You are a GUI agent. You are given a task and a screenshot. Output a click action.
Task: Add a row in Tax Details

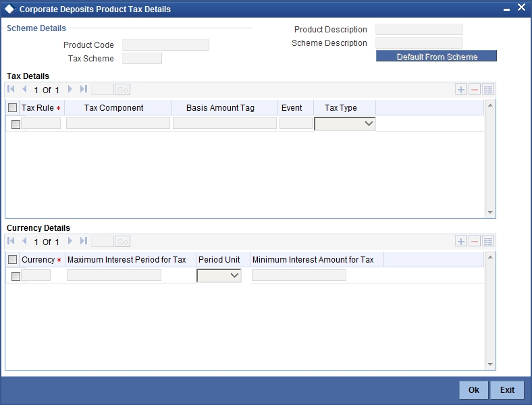point(460,90)
